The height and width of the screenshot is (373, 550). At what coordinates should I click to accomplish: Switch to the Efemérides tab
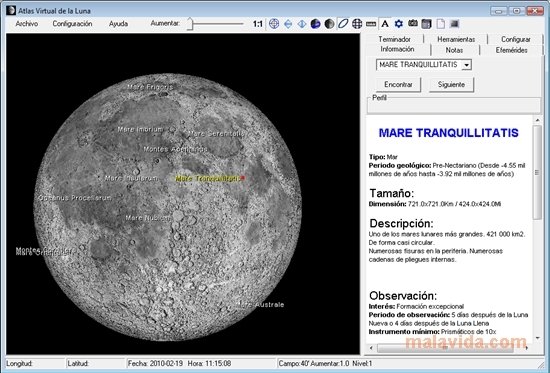click(511, 50)
